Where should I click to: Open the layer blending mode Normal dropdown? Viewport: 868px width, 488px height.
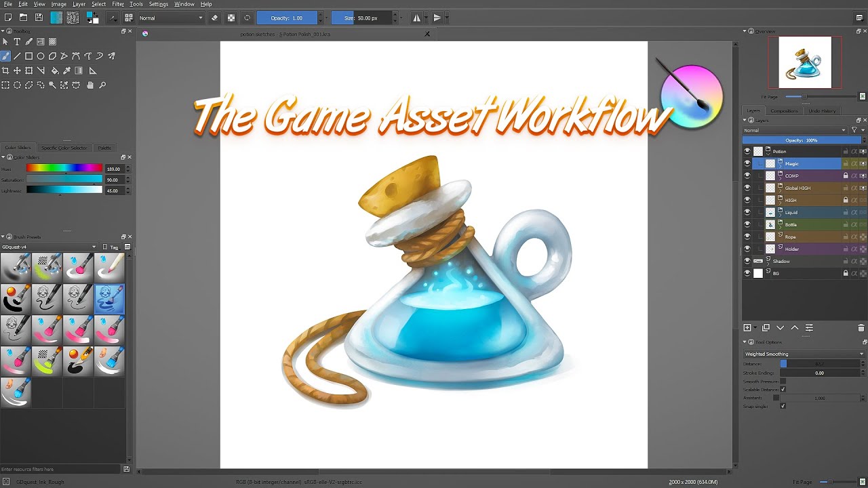coord(793,129)
